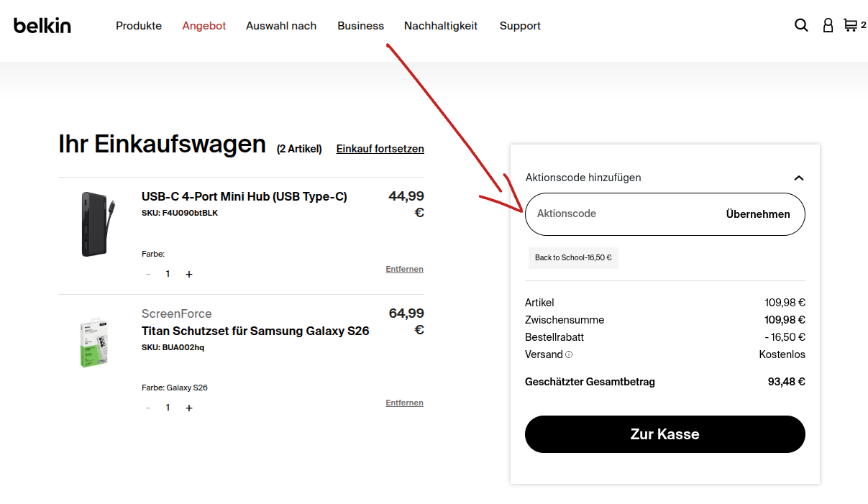
Task: Select the SKU: F4U090btBLK text
Action: click(x=180, y=214)
